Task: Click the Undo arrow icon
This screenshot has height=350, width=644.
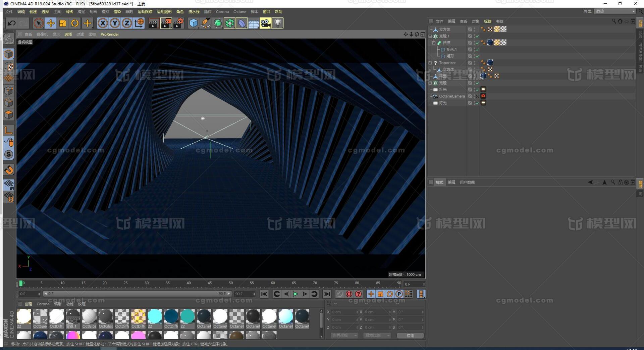Action: (x=11, y=23)
